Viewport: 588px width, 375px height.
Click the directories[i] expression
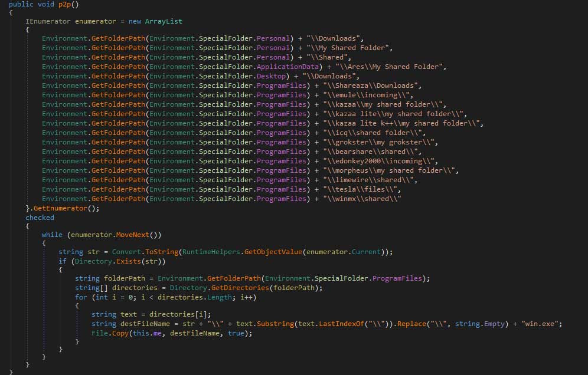(178, 314)
